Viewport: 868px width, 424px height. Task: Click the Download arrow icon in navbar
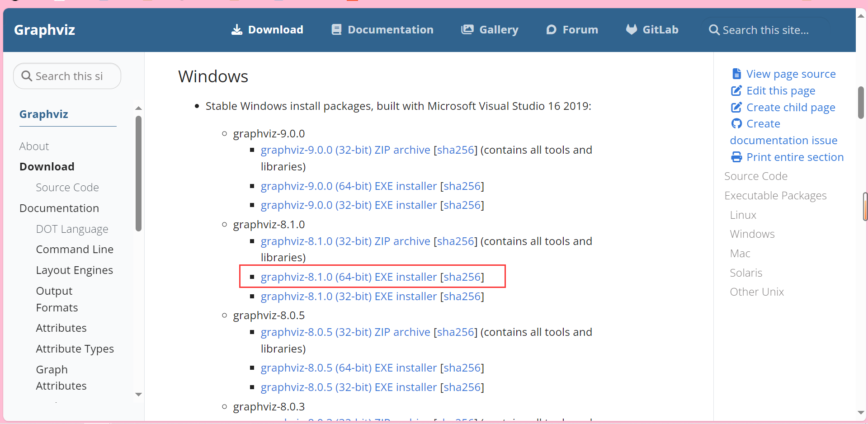(x=237, y=30)
